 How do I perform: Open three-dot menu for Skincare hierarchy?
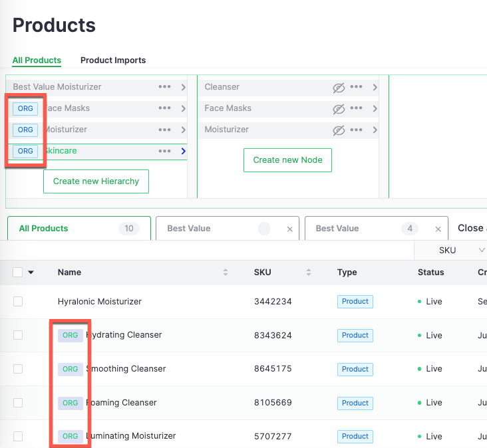(164, 151)
